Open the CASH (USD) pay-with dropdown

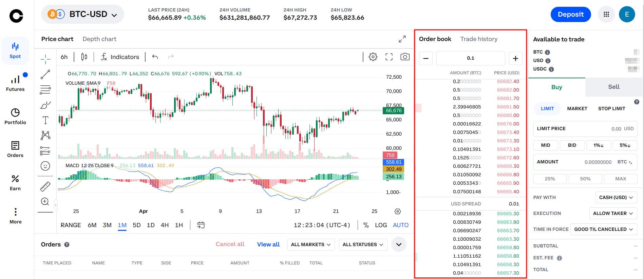pyautogui.click(x=616, y=197)
